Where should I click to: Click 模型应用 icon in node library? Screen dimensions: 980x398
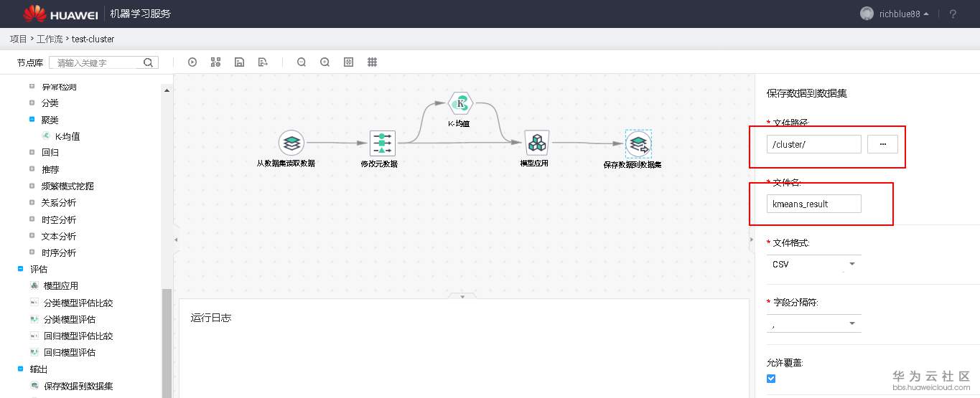click(x=34, y=285)
